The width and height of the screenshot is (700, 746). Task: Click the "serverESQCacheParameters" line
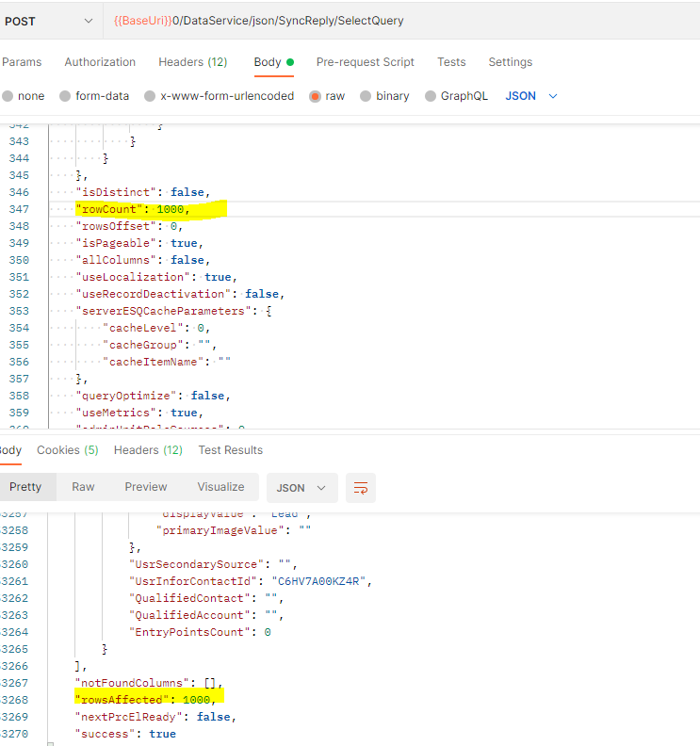pyautogui.click(x=173, y=311)
